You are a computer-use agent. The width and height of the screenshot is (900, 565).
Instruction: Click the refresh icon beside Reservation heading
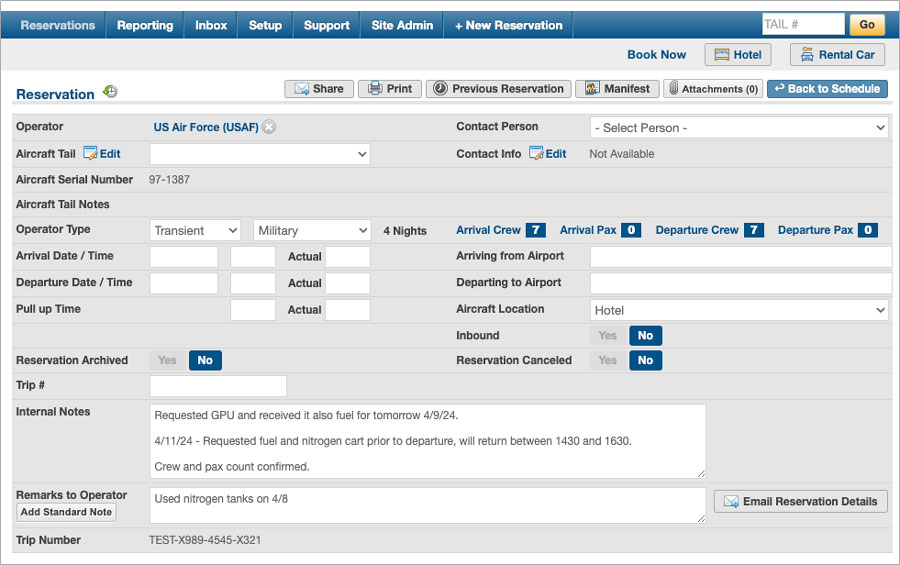110,92
